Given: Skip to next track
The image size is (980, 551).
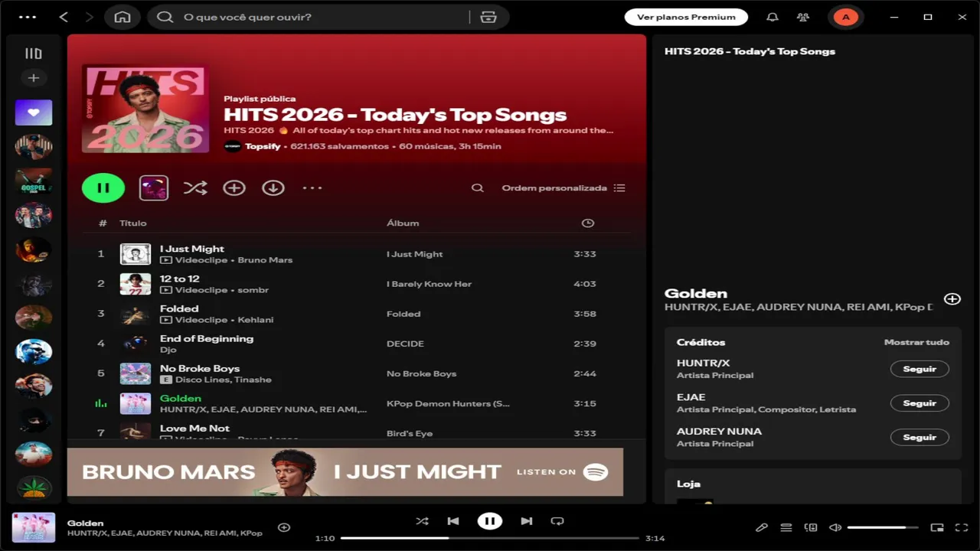Looking at the screenshot, I should coord(527,521).
